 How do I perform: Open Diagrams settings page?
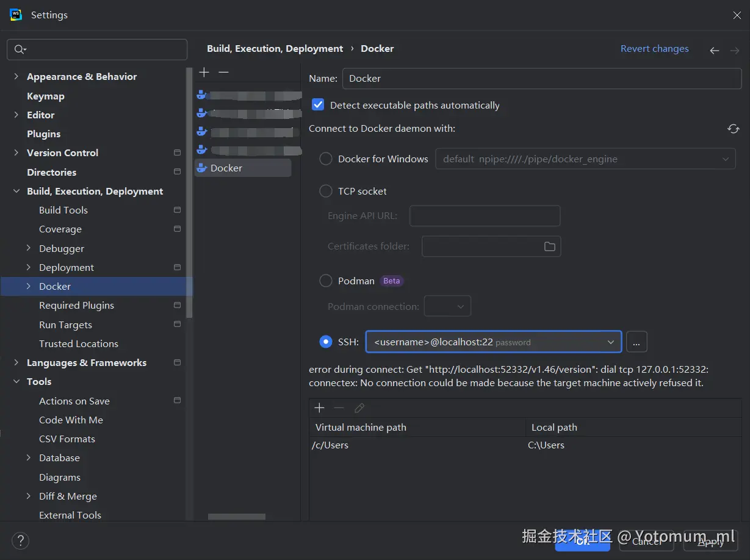(x=60, y=477)
